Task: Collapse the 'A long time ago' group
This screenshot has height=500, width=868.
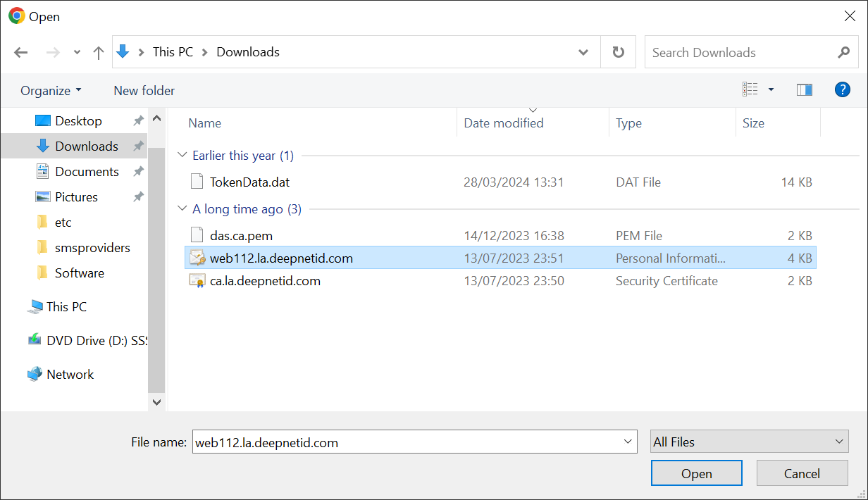Action: point(183,209)
